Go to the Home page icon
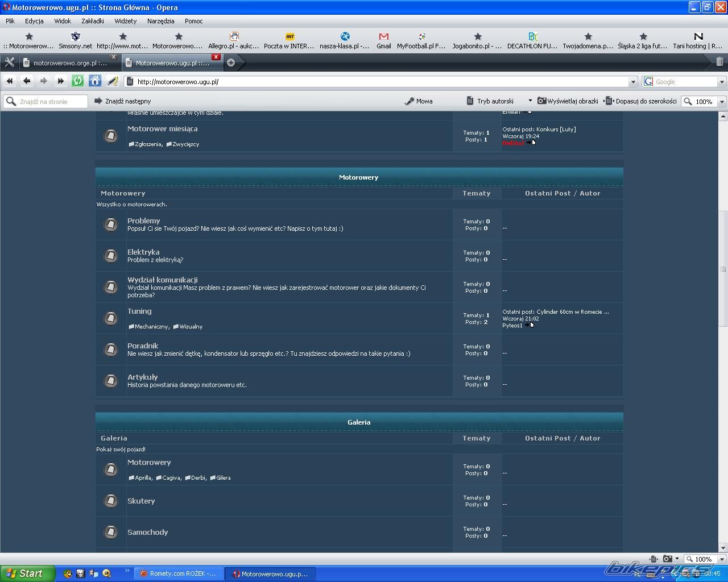This screenshot has height=582, width=728. click(x=95, y=81)
